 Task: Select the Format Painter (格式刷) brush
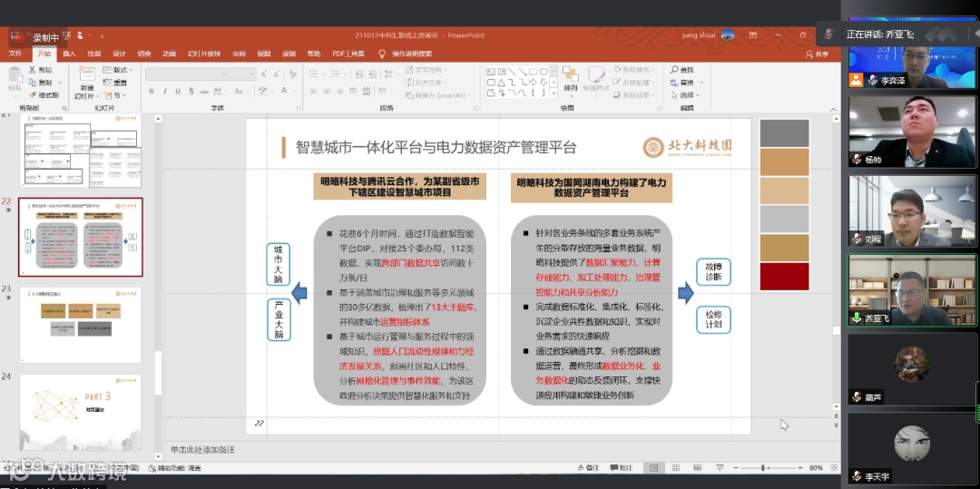click(44, 95)
